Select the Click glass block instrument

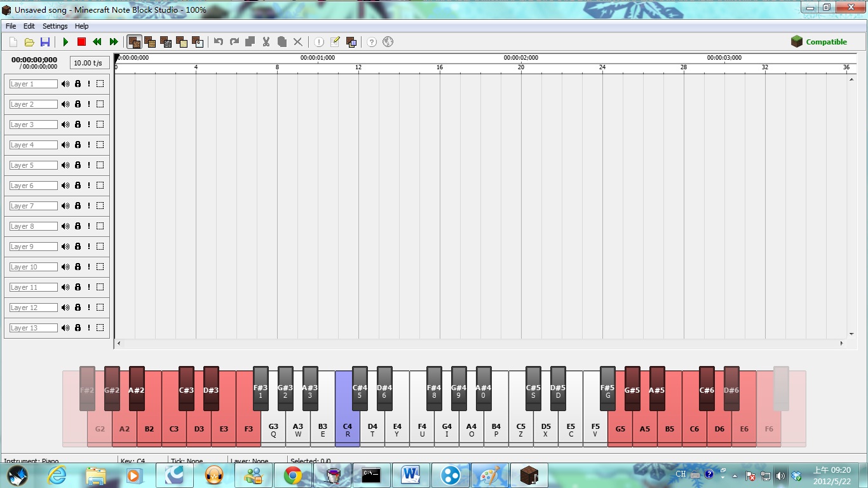[x=198, y=42]
